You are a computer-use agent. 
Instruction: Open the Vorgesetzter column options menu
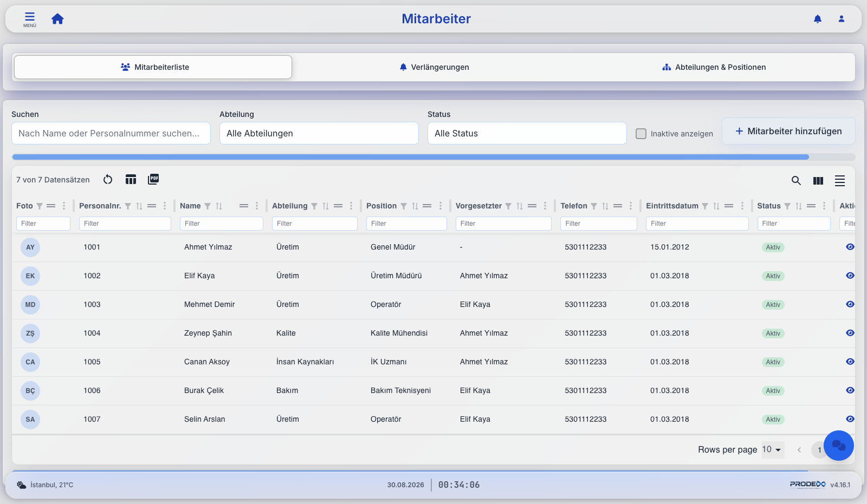[x=545, y=206]
